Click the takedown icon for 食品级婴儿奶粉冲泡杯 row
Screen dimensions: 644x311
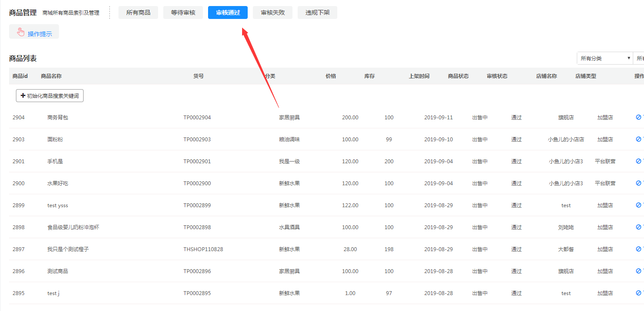(x=638, y=227)
